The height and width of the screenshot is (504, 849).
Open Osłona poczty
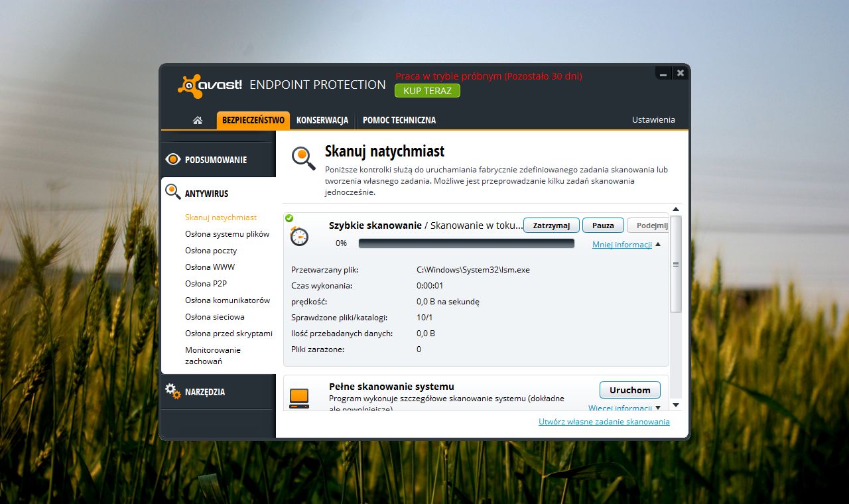(x=211, y=251)
